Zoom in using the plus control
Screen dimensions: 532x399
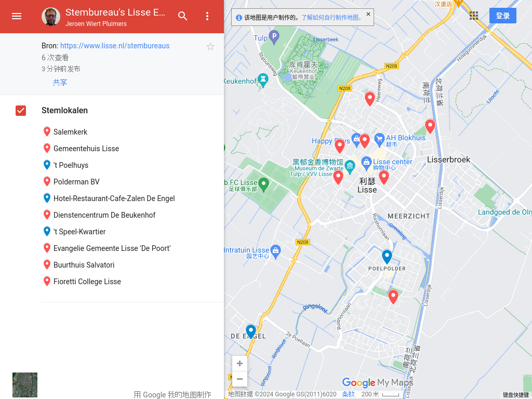(240, 363)
